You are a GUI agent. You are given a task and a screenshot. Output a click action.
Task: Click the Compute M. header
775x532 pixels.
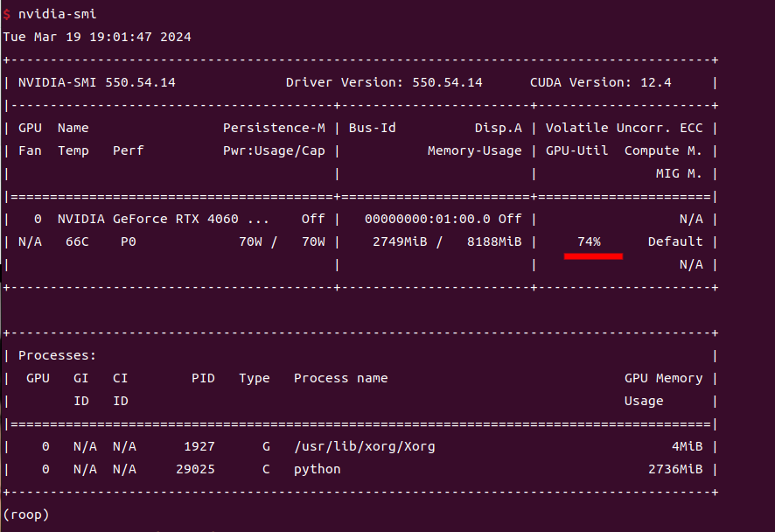pos(663,150)
